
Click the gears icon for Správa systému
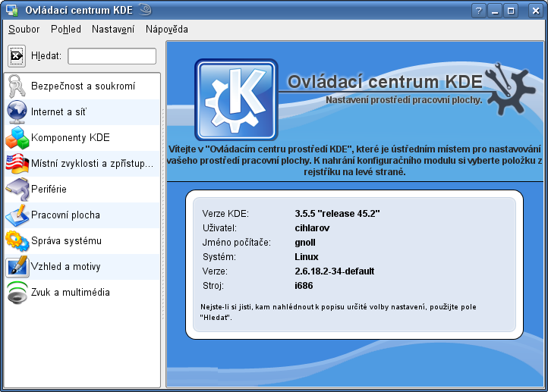click(17, 241)
